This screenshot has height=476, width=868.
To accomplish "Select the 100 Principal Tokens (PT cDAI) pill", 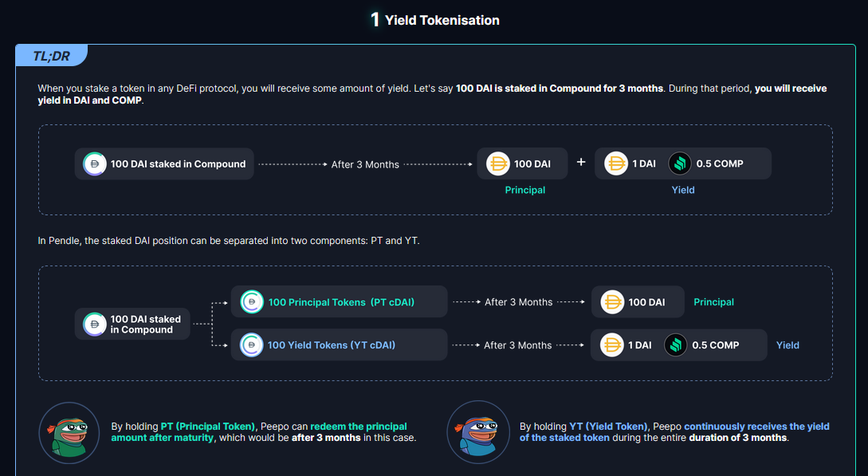I will click(x=339, y=301).
